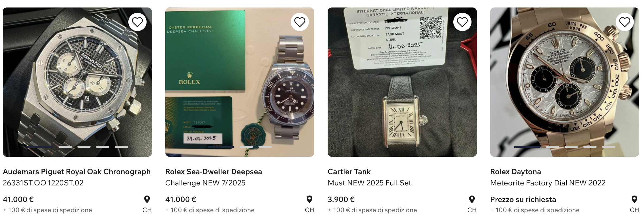
Task: Jump to second image of Audemars Piguet carousel
Action: pos(65,147)
